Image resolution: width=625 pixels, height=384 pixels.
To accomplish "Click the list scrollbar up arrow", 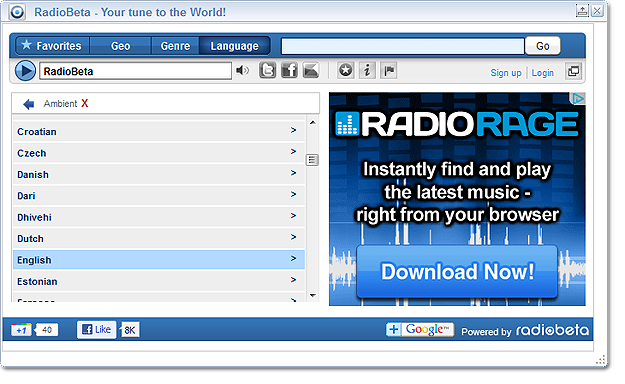I will point(312,123).
